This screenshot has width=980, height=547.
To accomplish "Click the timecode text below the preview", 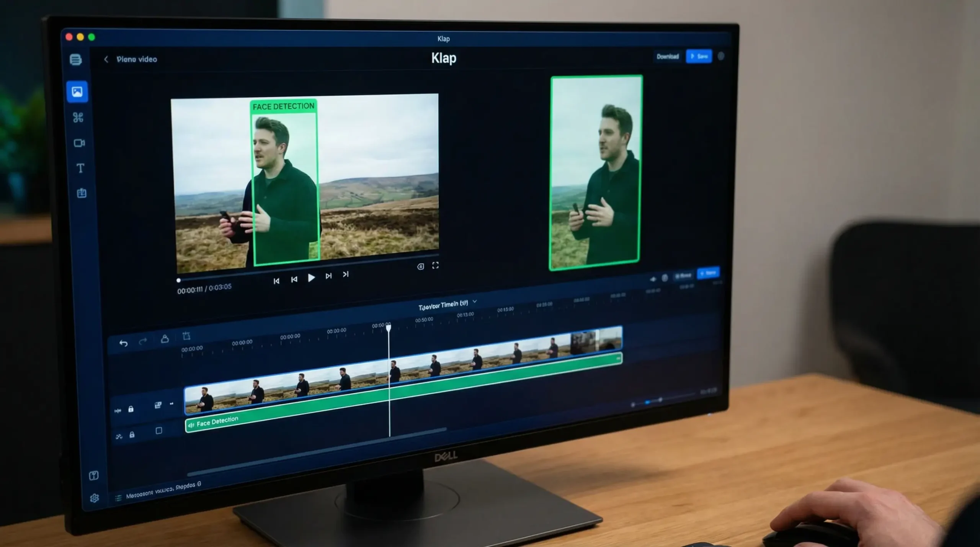I will click(x=204, y=289).
